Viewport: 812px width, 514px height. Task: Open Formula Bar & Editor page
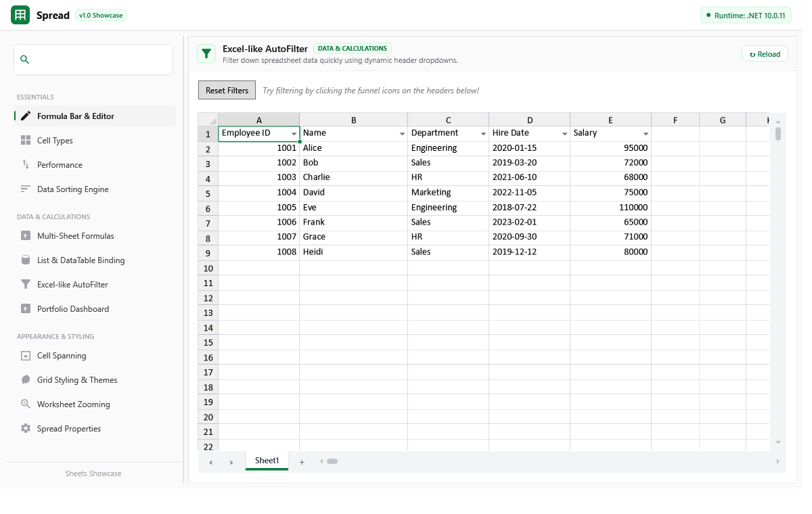tap(95, 116)
